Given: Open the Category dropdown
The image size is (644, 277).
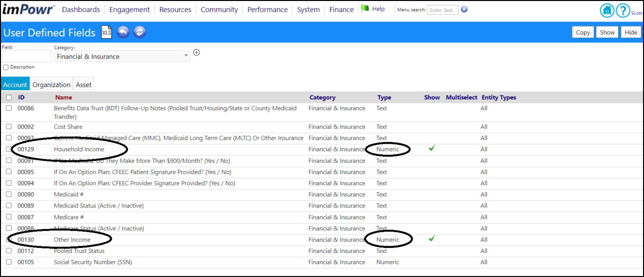Looking at the screenshot, I should click(x=122, y=56).
